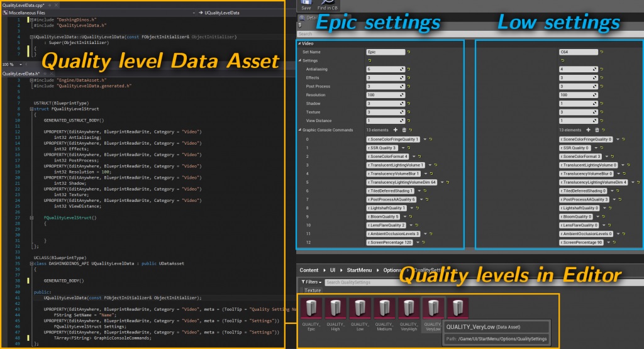Open the r.SceneColorFringeQuality 1 element dropdown arrow

click(425, 139)
